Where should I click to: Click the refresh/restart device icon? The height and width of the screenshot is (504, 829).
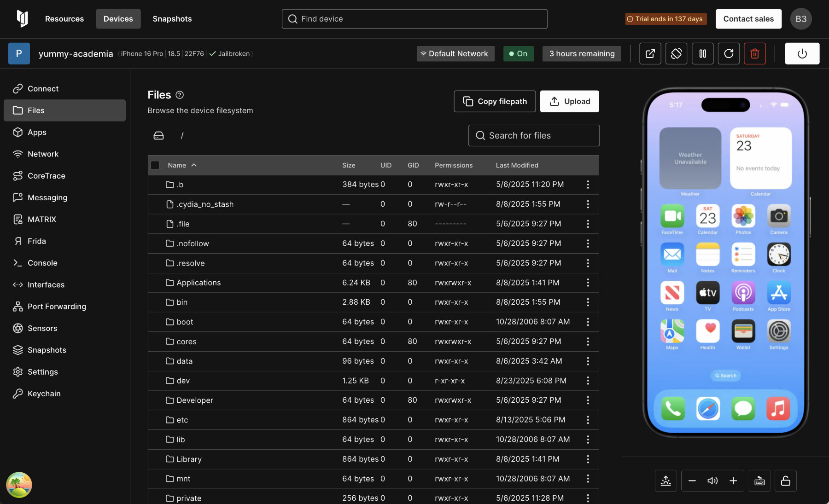coord(729,54)
